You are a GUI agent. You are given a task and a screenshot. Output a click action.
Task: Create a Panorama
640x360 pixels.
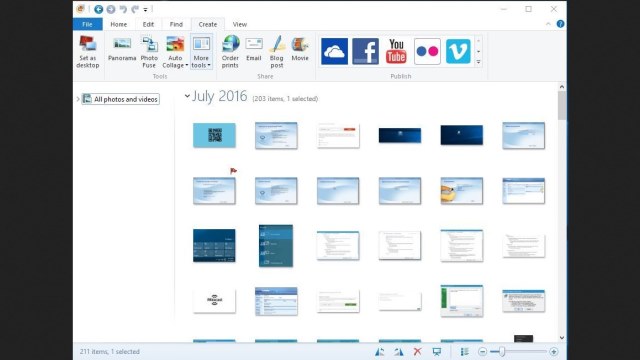[x=122, y=49]
